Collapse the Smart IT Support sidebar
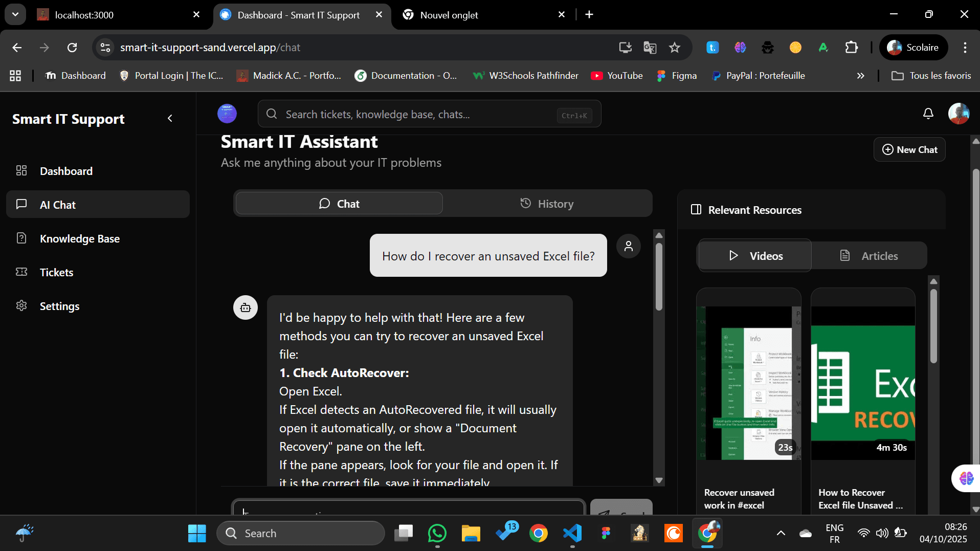Viewport: 980px width, 551px height. [170, 119]
